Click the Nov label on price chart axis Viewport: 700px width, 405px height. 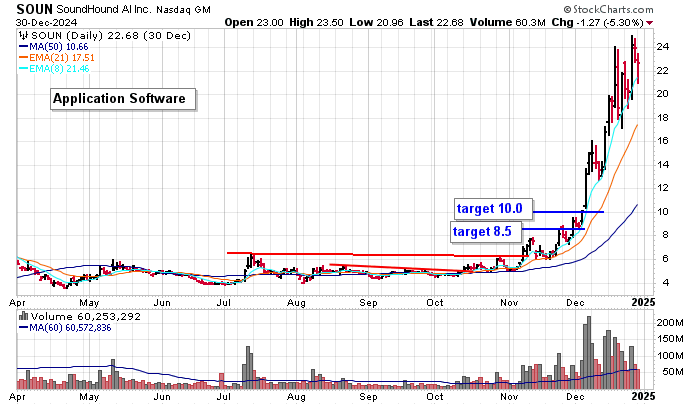[x=509, y=303]
